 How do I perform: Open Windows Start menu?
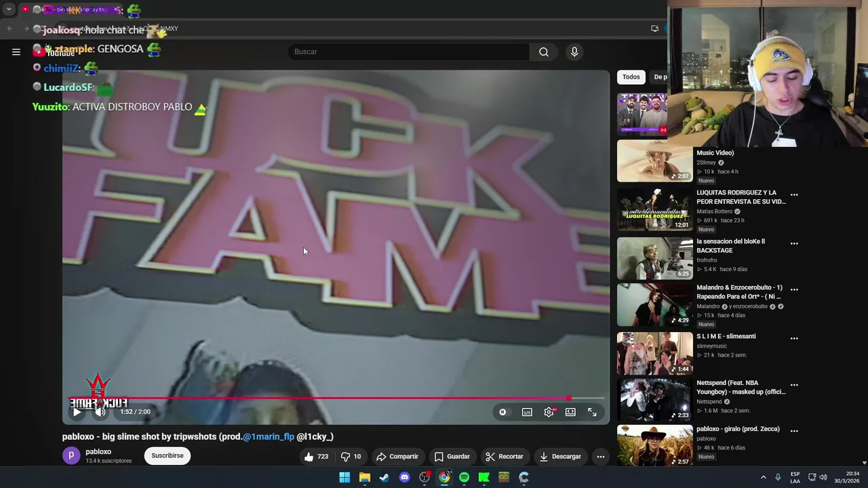344,477
